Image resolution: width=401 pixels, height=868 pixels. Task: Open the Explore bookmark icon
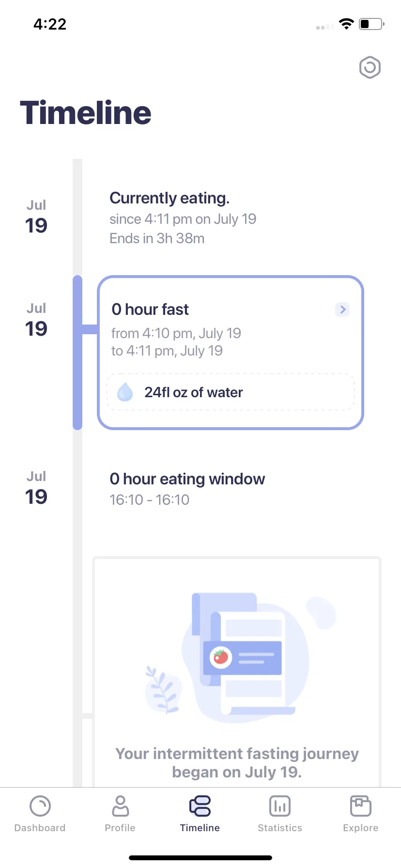pos(360,806)
